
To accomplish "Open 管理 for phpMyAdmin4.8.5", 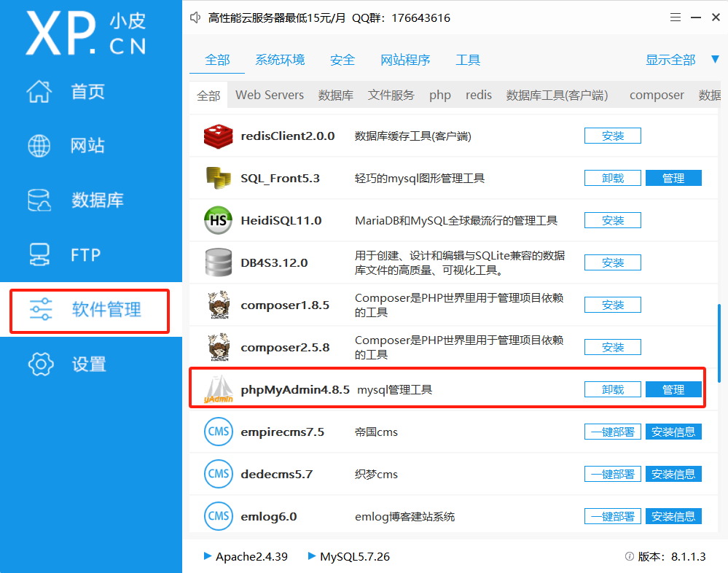I will (673, 389).
